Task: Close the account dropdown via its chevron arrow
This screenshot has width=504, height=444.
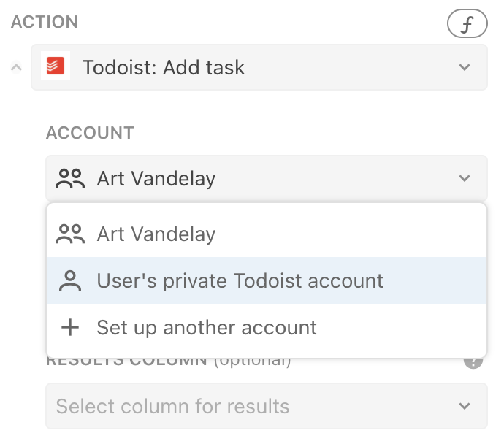Action: (x=465, y=179)
